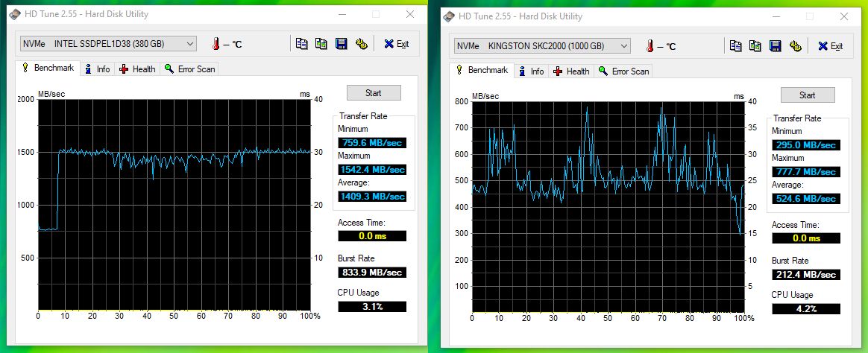Click copy info icon in KINGSTON window toolbar
The image size is (868, 353).
(x=736, y=46)
